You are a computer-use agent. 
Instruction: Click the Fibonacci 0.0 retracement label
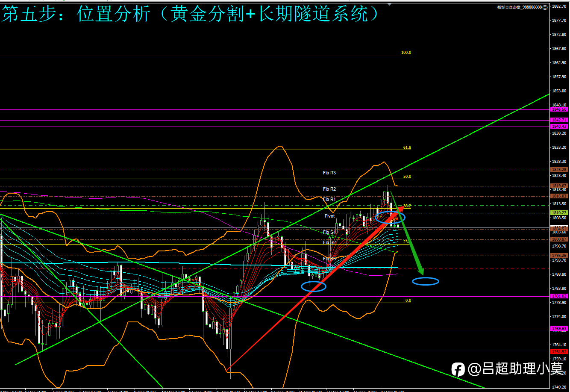click(408, 301)
